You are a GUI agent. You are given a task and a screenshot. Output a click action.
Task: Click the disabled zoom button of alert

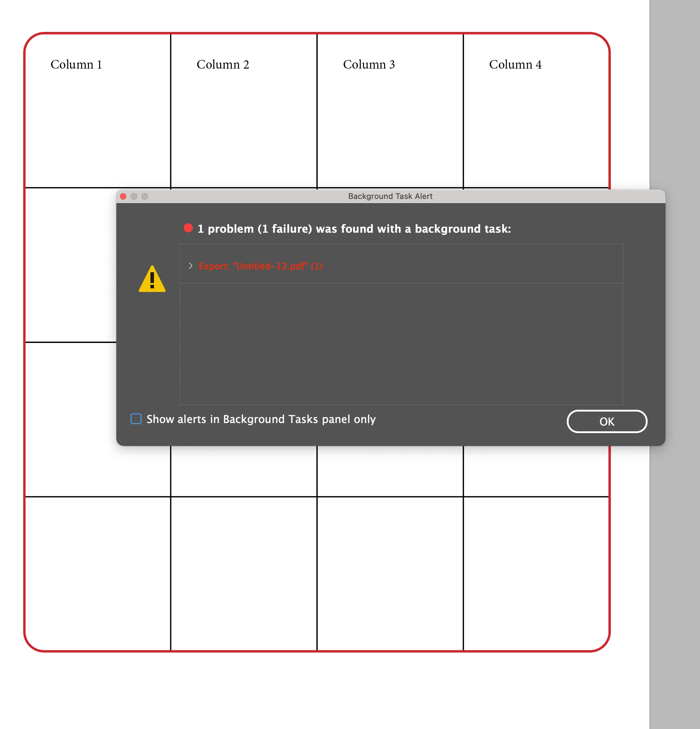click(x=145, y=196)
